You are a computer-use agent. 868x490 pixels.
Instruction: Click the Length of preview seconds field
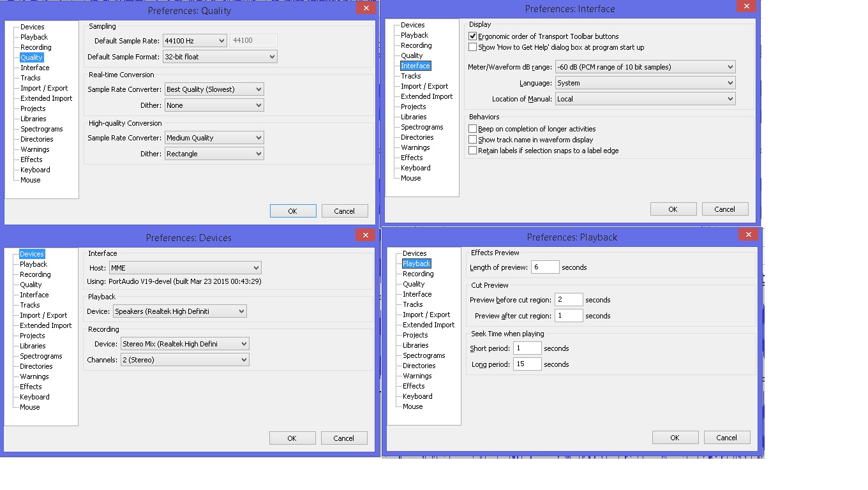[x=544, y=267]
